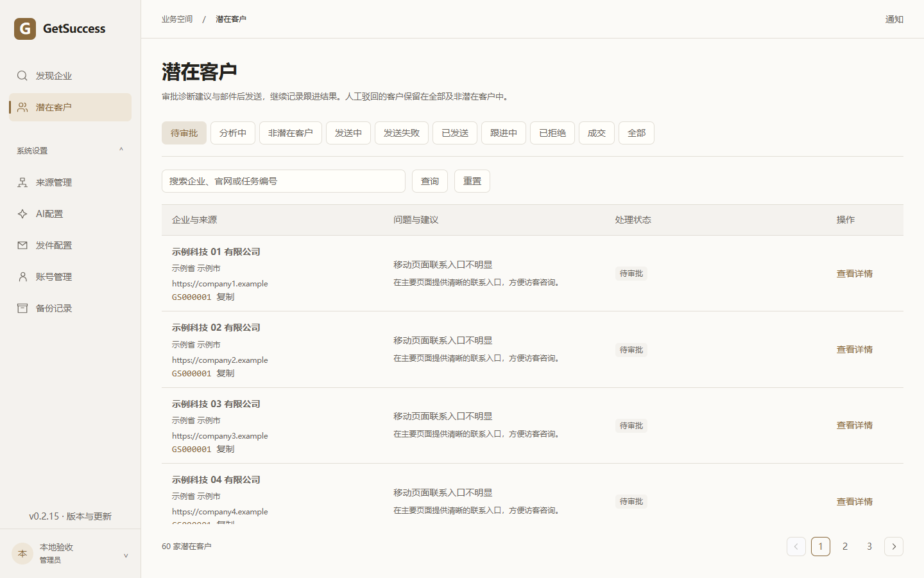
Task: Click the 企业与来源 column header
Action: click(x=194, y=220)
